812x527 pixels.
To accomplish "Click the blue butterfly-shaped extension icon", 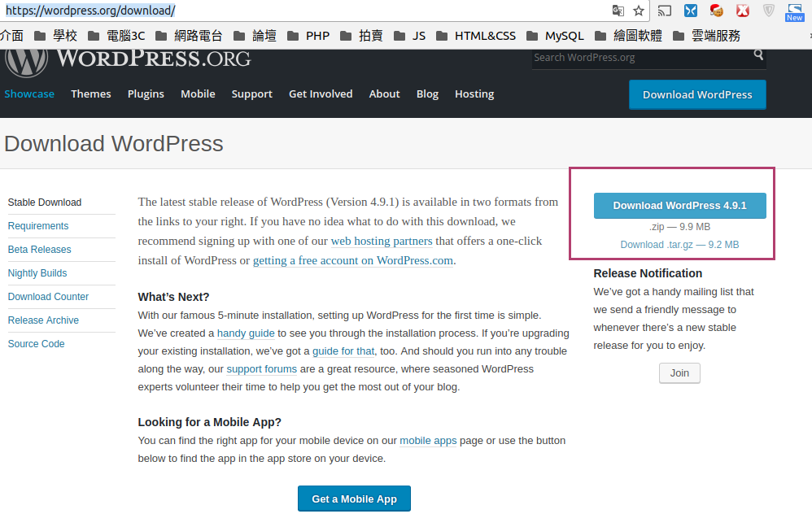I will [690, 11].
